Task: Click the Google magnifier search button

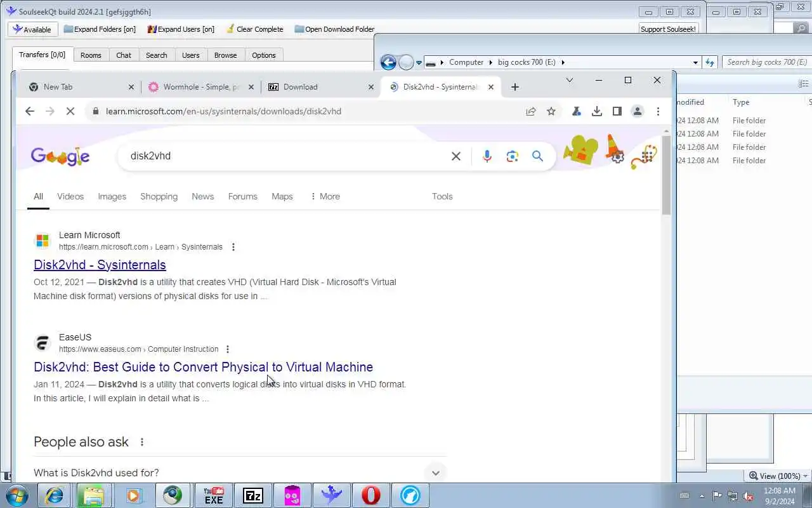Action: tap(537, 156)
